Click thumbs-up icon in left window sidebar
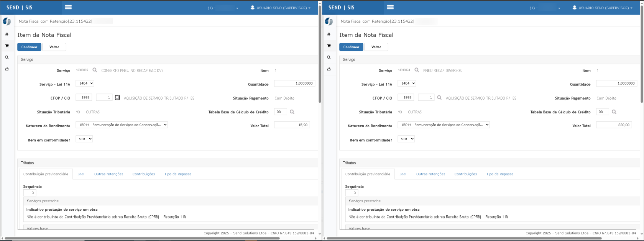Image resolution: width=644 pixels, height=241 pixels. (x=7, y=69)
